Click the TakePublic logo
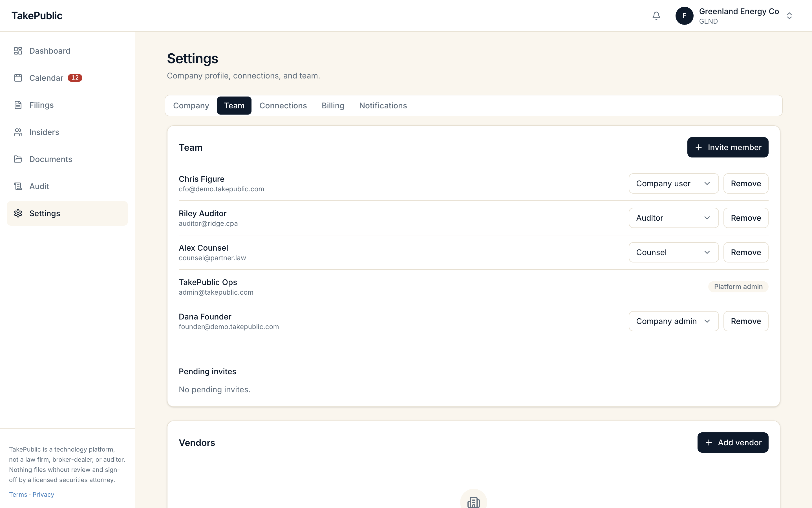This screenshot has height=508, width=812. (x=37, y=16)
